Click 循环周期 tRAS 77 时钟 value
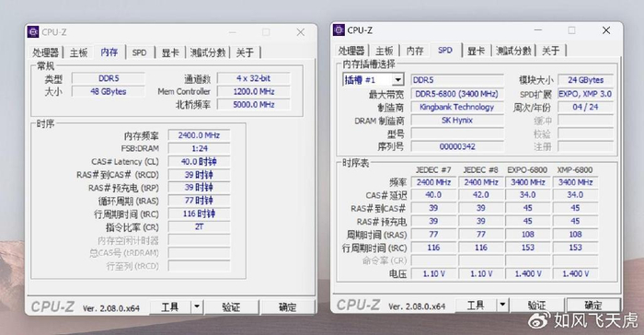Viewport: 644px width, 335px height. (199, 201)
